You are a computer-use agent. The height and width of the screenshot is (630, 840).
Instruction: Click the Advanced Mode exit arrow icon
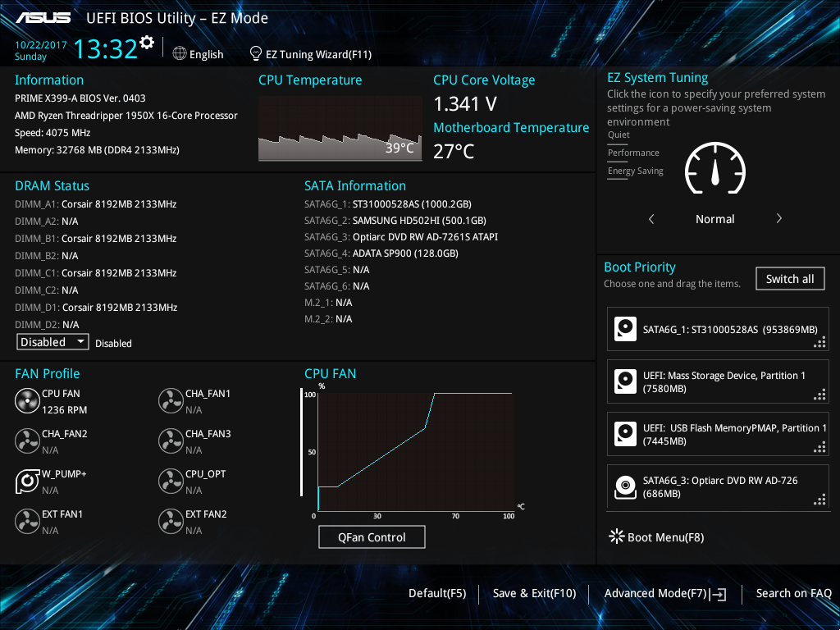click(x=718, y=594)
